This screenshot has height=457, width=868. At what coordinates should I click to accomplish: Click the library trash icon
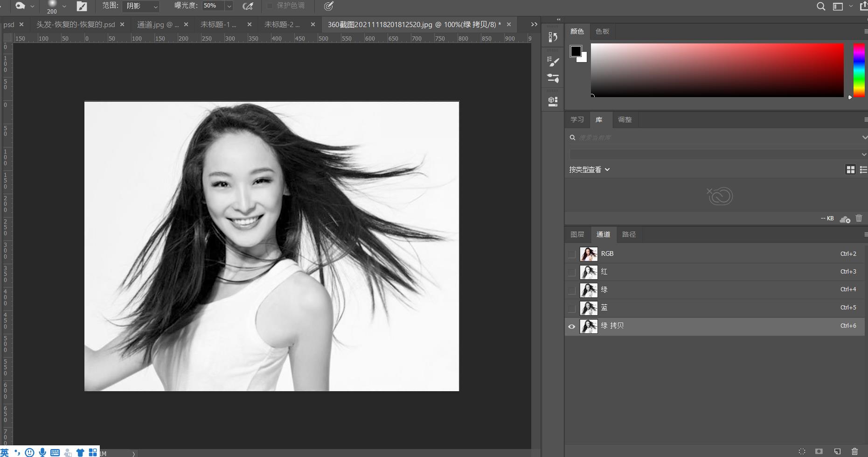click(x=859, y=218)
